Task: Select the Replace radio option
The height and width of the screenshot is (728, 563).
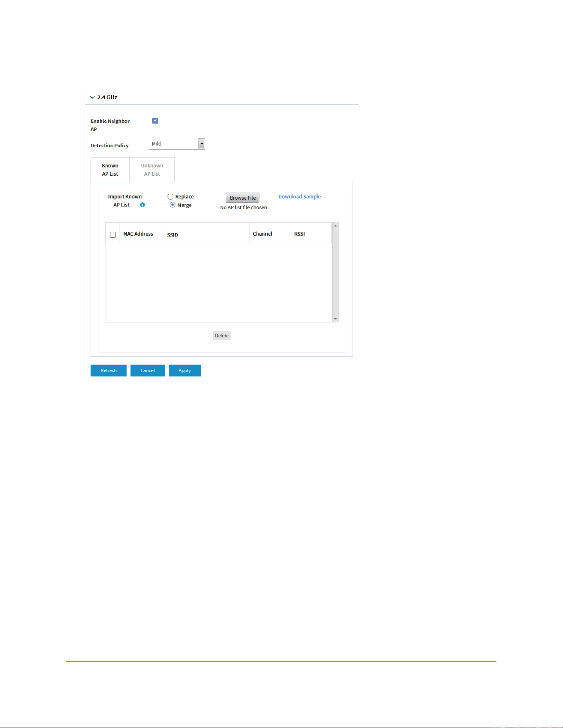Action: point(170,197)
